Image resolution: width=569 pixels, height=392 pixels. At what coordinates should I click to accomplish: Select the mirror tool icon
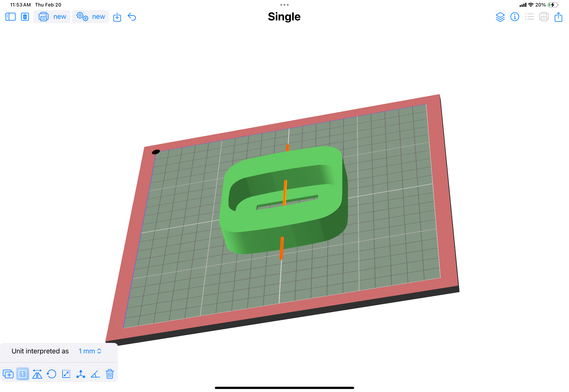tap(37, 374)
